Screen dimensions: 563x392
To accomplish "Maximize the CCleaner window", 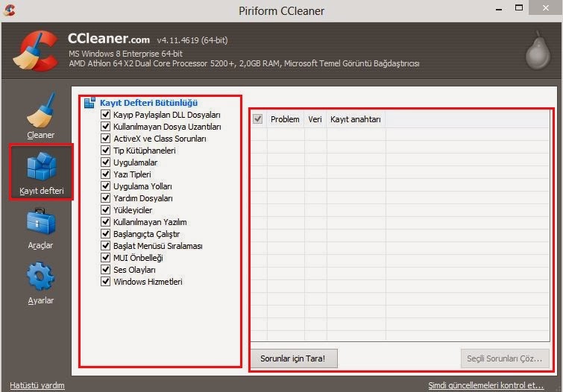I will click(x=519, y=8).
